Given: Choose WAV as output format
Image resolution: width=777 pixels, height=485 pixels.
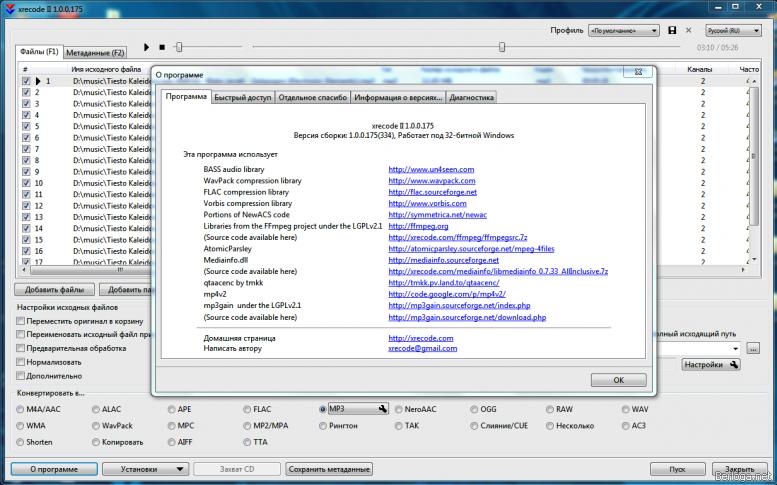Looking at the screenshot, I should click(x=626, y=409).
